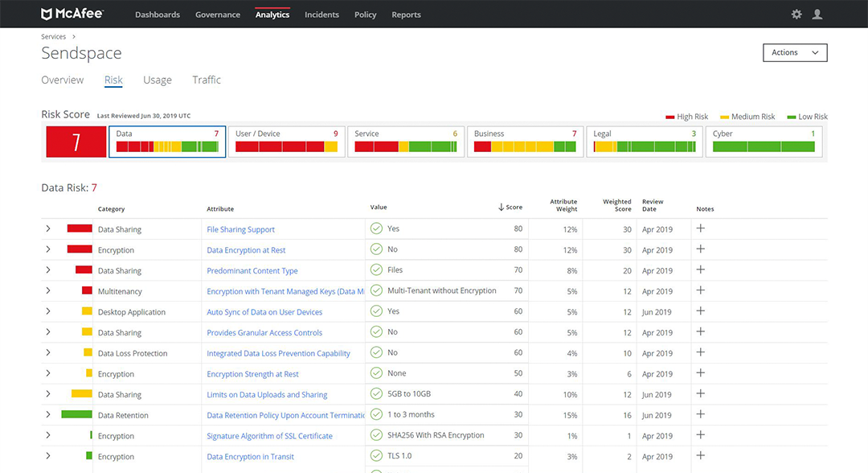Open the Governance menu
Viewport: 868px width, 473px height.
(x=218, y=14)
